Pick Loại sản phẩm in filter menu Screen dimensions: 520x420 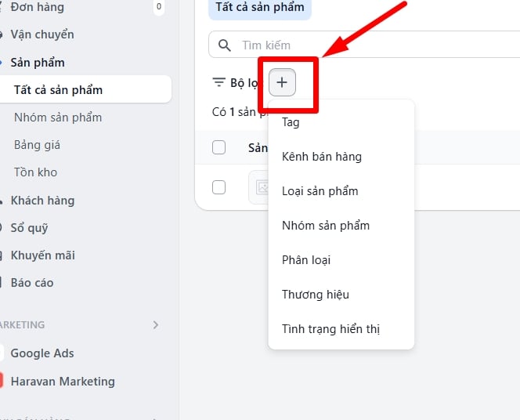click(320, 191)
